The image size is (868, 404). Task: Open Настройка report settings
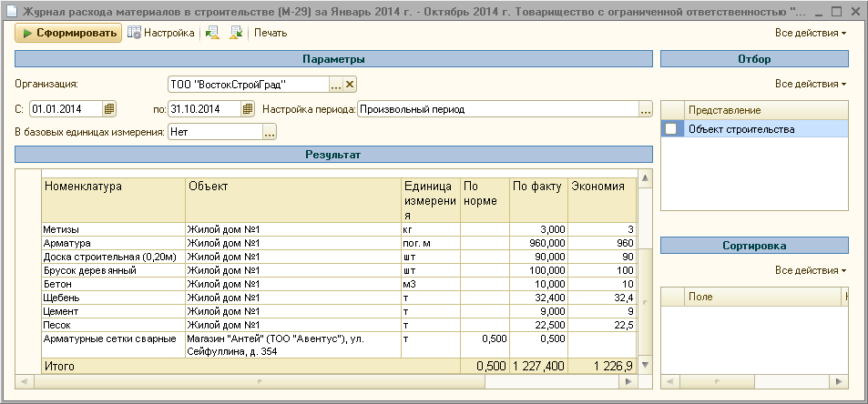point(160,33)
